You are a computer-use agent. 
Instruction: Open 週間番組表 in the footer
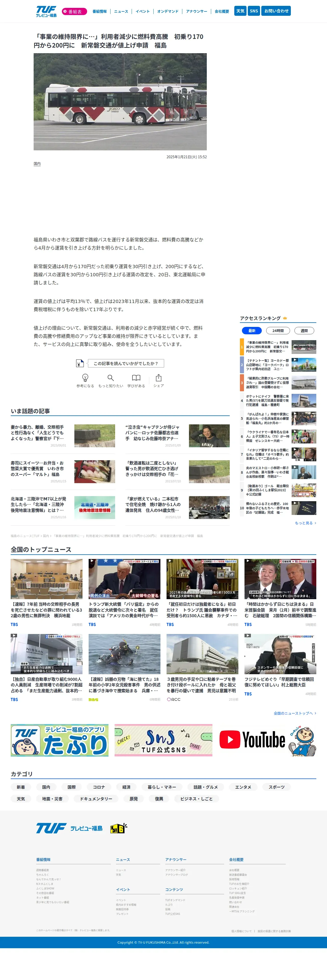coord(43,870)
